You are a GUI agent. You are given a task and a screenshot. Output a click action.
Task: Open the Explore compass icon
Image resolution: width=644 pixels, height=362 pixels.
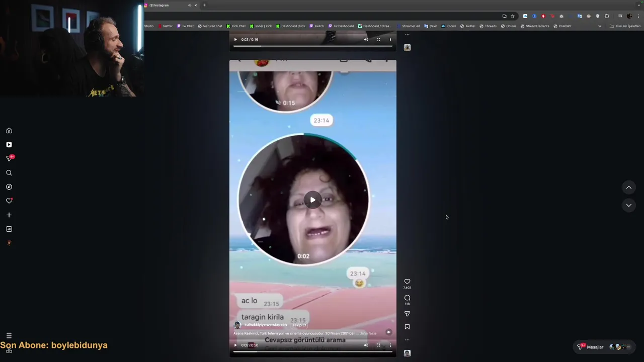[9, 187]
